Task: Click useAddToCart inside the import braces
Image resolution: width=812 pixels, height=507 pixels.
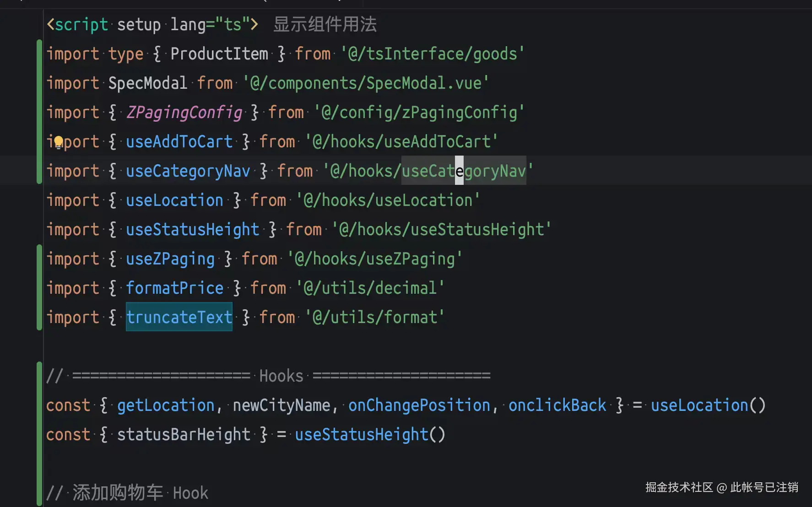Action: (179, 142)
